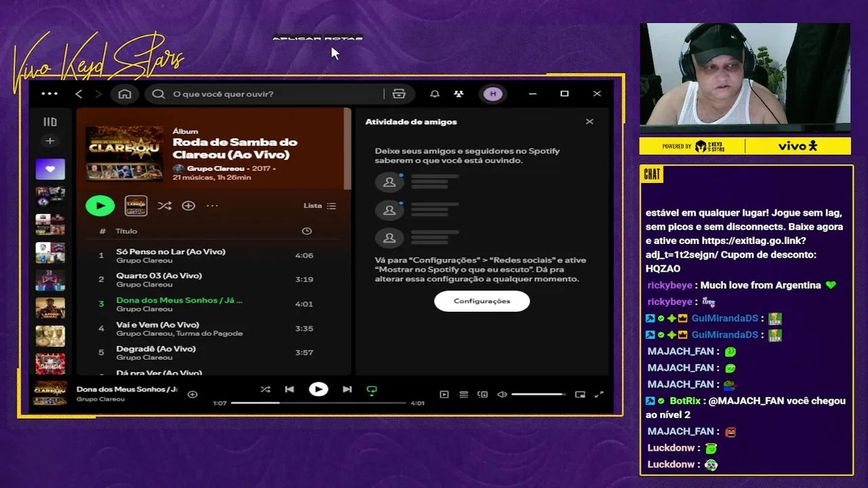Close the 'Atividade de amigos' panel
This screenshot has width=868, height=488.
point(589,122)
